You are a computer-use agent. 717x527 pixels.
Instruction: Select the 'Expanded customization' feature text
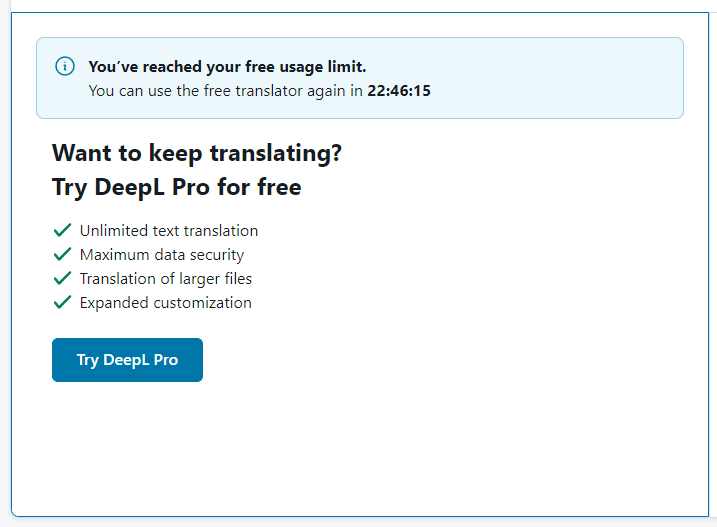[x=166, y=303]
